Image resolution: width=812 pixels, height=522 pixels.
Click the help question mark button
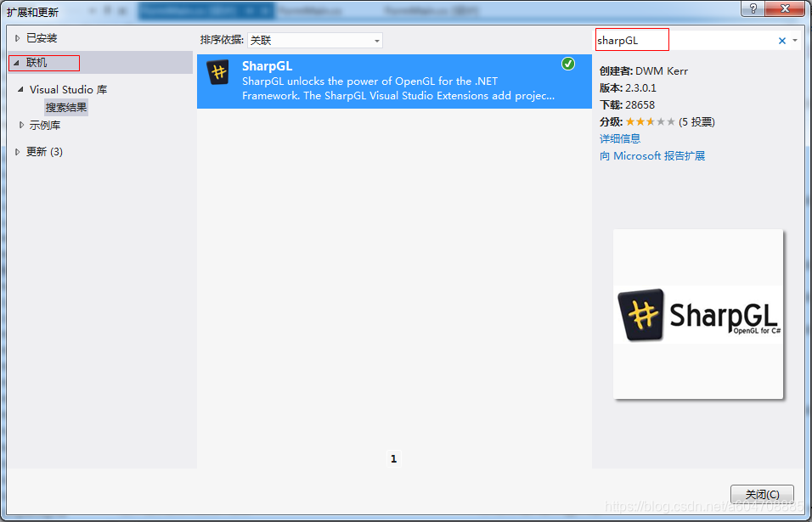tap(753, 8)
